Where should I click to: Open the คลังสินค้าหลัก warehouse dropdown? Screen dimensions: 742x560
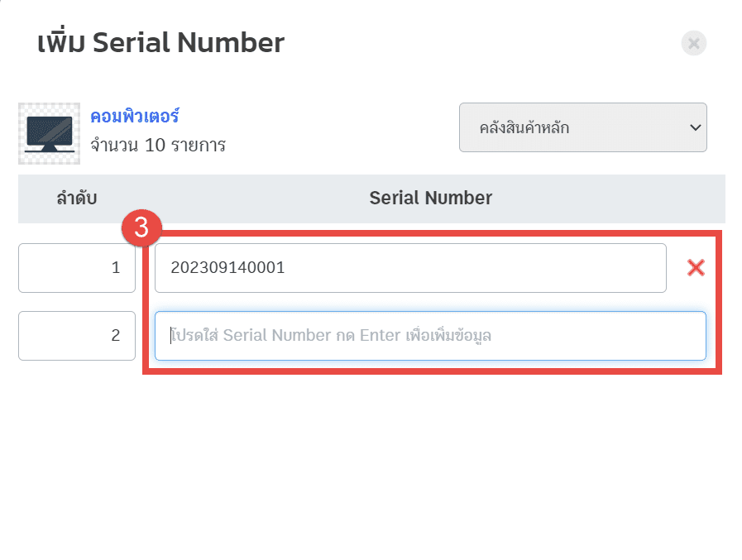(x=583, y=127)
